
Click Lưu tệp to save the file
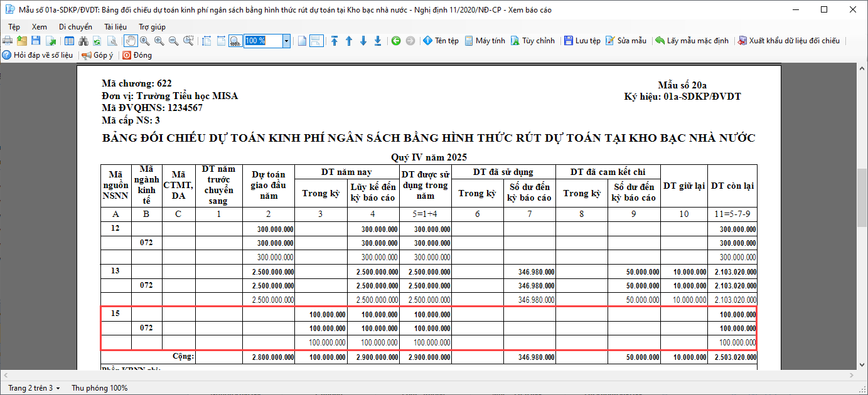[582, 41]
